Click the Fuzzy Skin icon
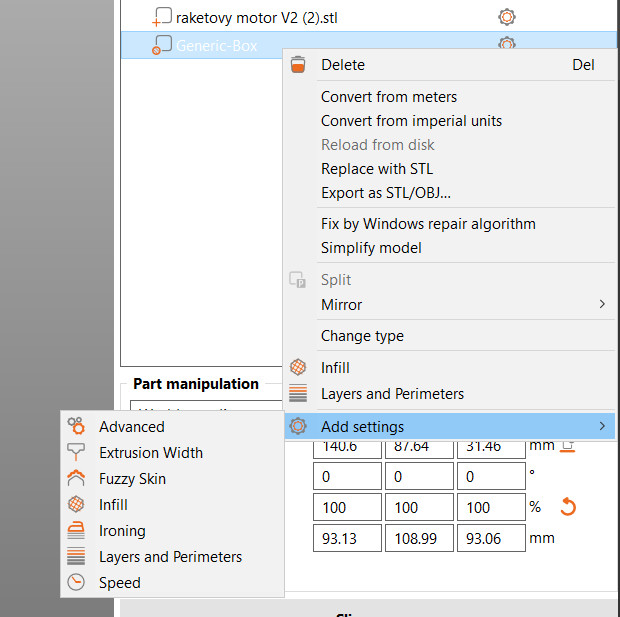This screenshot has height=617, width=620. [x=76, y=479]
